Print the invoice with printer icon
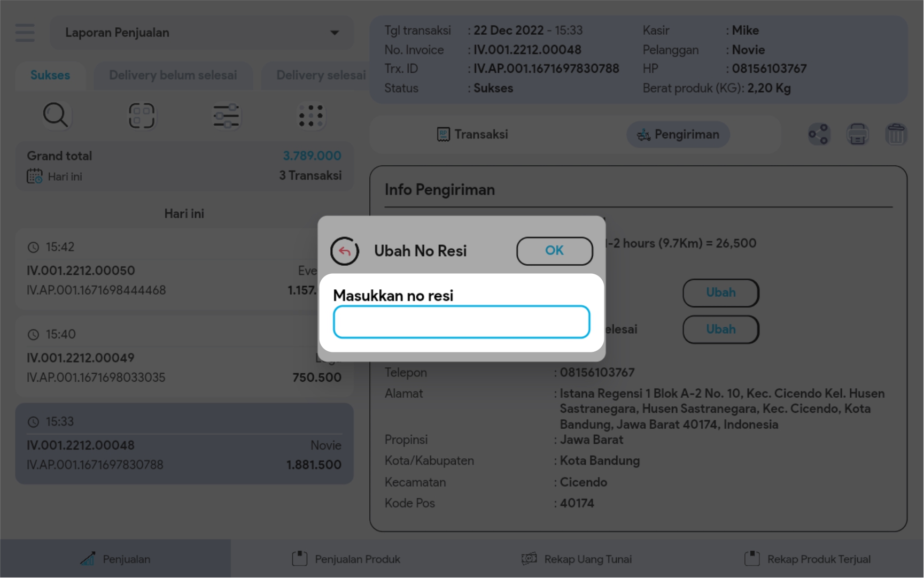The height and width of the screenshot is (578, 924). [x=857, y=134]
